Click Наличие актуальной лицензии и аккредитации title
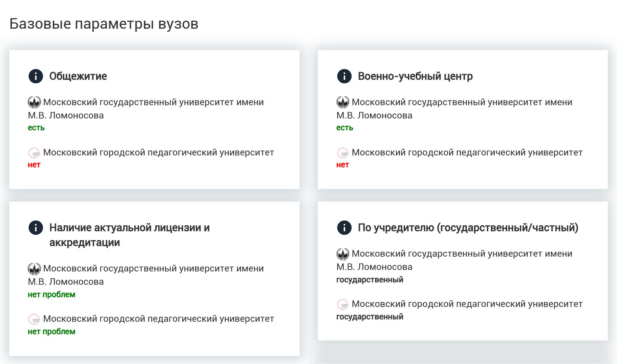The width and height of the screenshot is (617, 364). pyautogui.click(x=130, y=235)
